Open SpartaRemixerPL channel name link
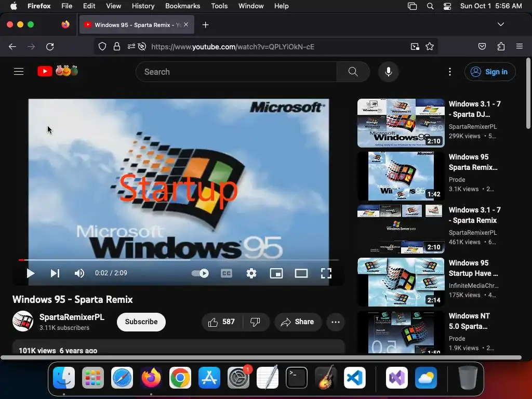Image resolution: width=532 pixels, height=399 pixels. click(x=72, y=317)
